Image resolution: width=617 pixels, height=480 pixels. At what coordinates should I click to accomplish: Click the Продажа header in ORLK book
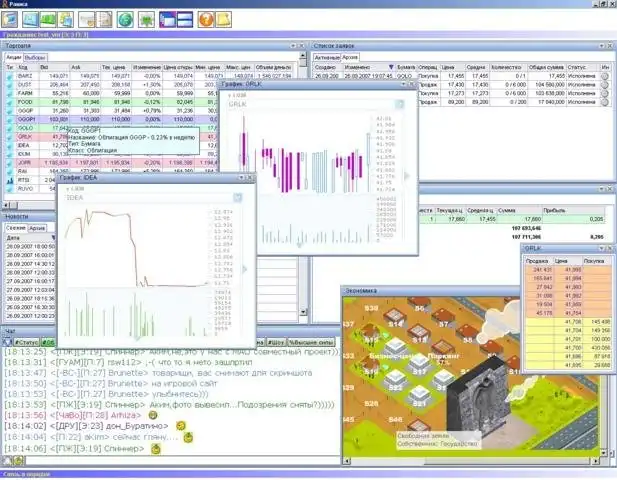coord(538,261)
